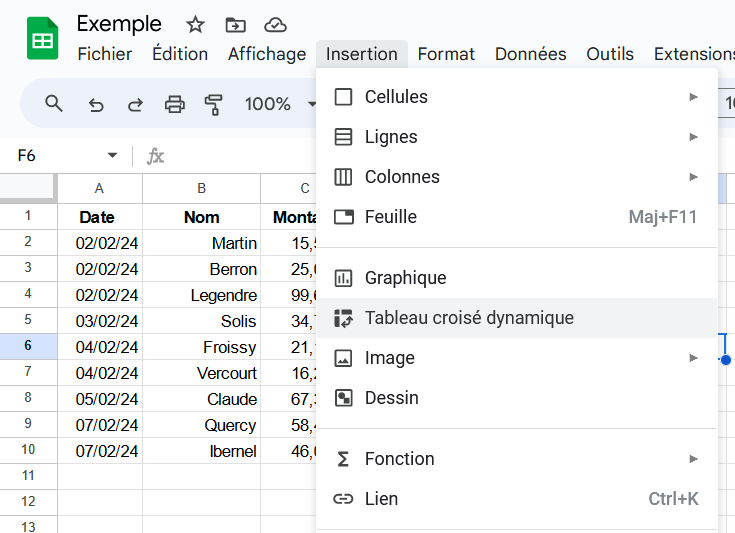Open the Données menu
The height and width of the screenshot is (533, 735).
tap(531, 54)
